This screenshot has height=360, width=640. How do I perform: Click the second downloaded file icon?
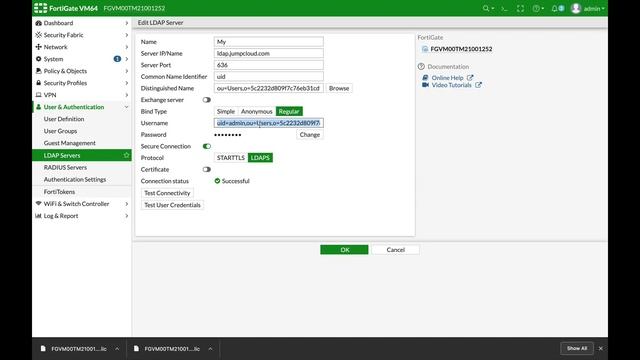tap(136, 349)
